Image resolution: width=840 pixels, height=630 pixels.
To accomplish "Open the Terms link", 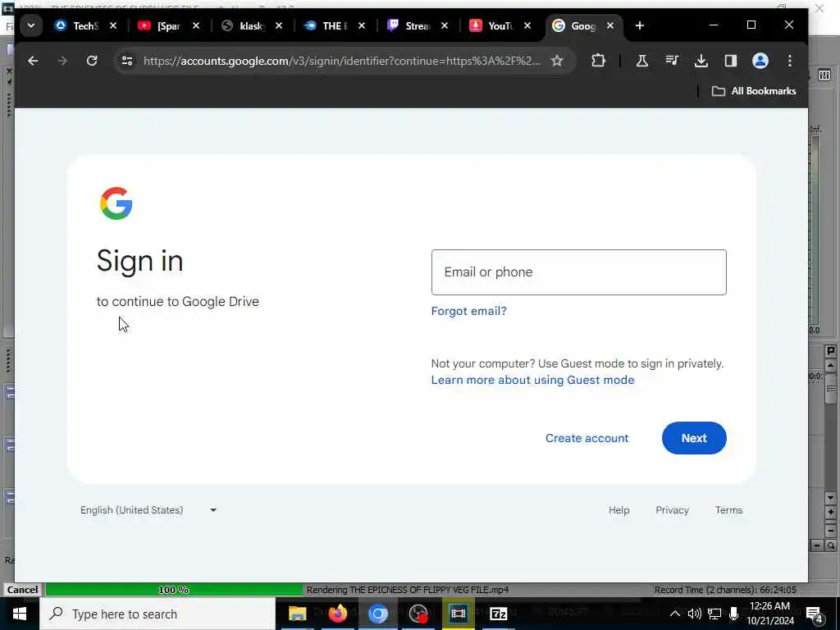I will click(x=728, y=510).
